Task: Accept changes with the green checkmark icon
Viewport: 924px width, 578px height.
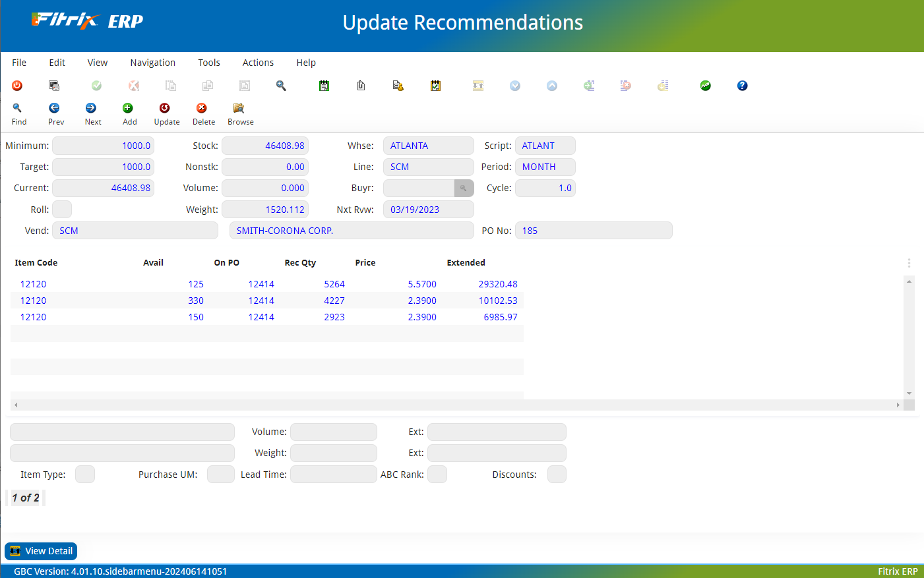Action: point(96,86)
